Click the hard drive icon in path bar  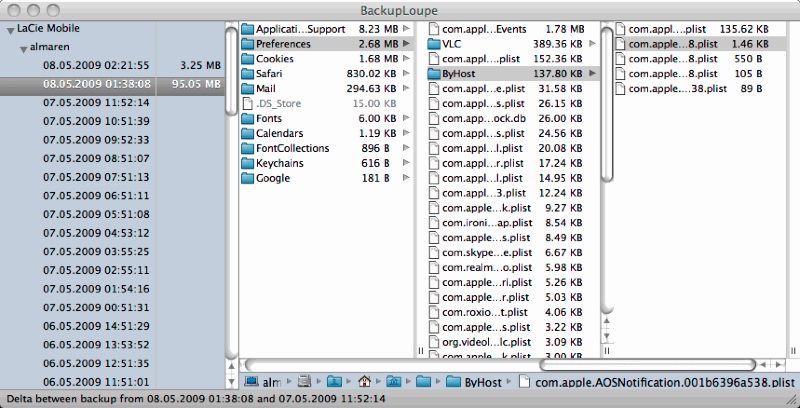point(304,381)
